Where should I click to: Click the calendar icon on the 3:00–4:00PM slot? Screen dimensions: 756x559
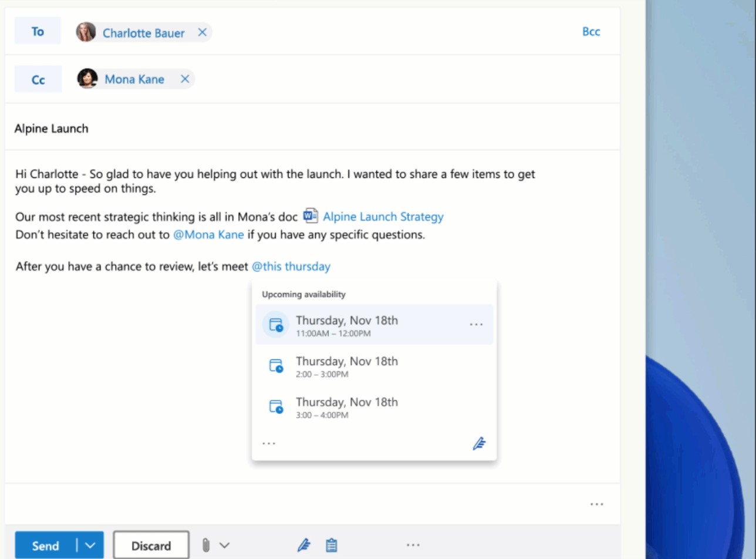click(276, 406)
